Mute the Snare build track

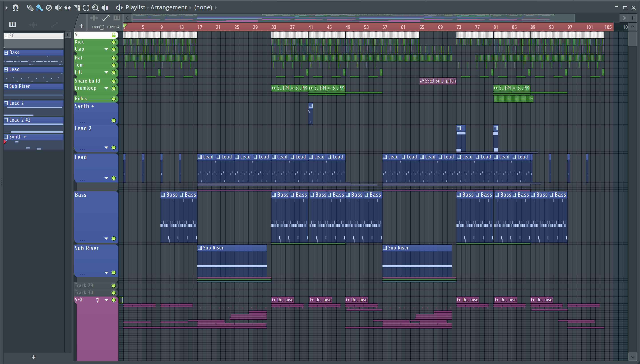(114, 81)
